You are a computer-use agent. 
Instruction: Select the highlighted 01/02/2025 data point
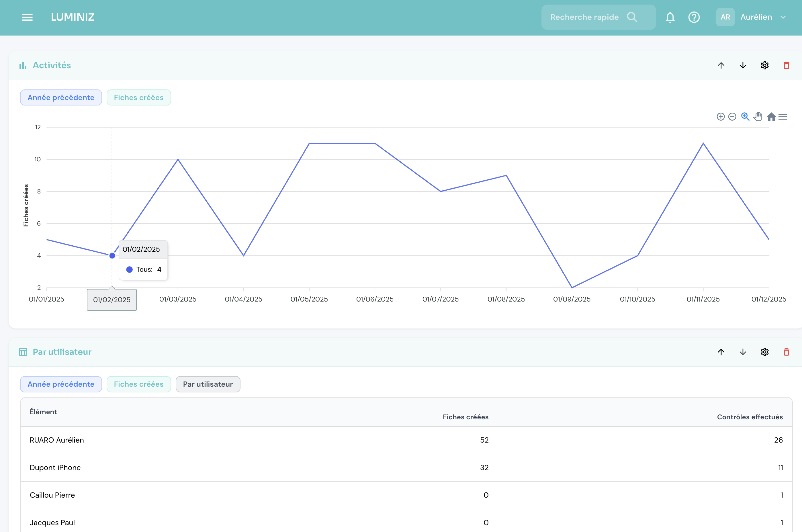click(112, 255)
